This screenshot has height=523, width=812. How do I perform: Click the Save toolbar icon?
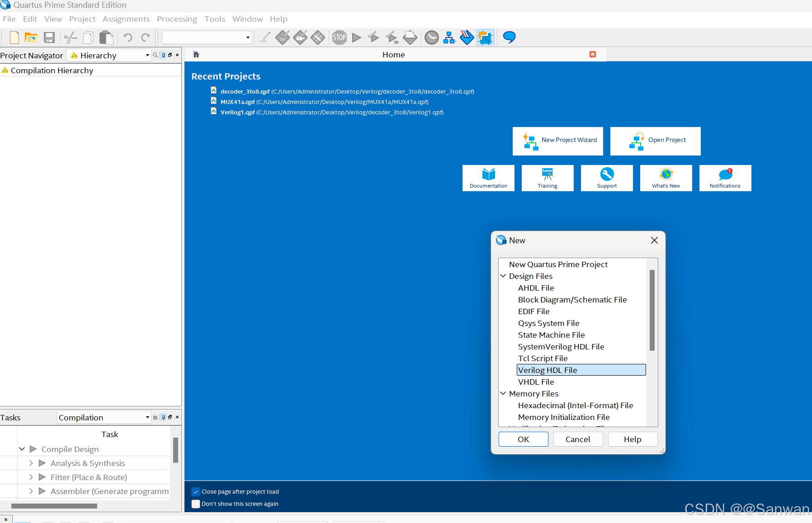(x=49, y=38)
